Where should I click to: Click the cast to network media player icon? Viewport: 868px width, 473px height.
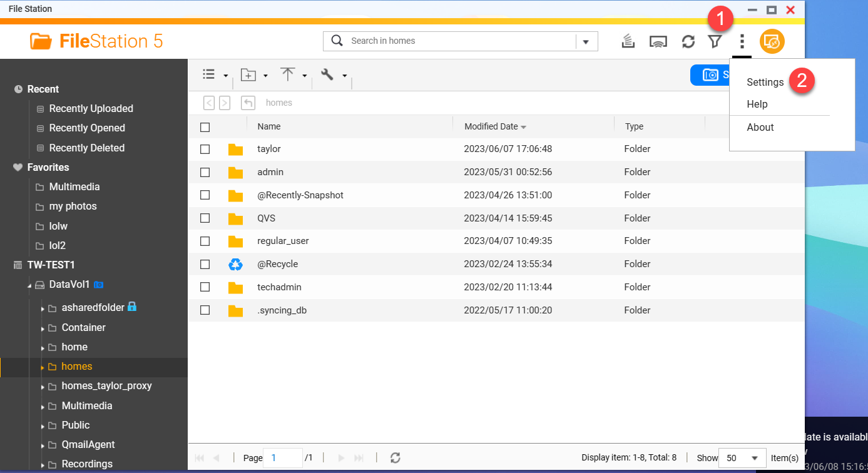(x=658, y=41)
